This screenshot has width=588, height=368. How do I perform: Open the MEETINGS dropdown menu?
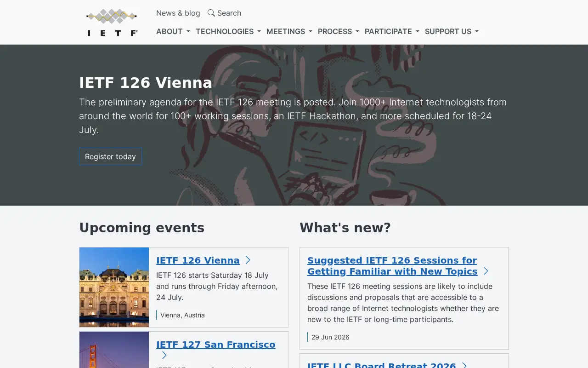289,31
